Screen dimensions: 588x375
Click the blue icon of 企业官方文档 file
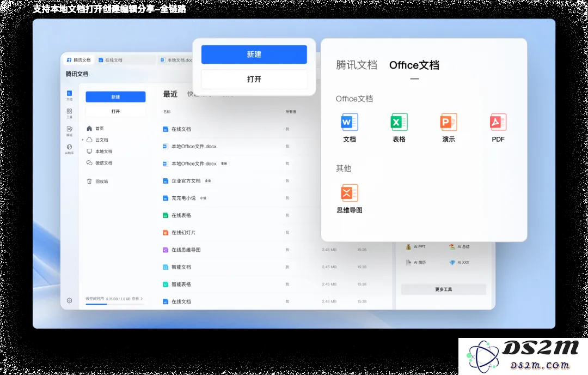[166, 181]
